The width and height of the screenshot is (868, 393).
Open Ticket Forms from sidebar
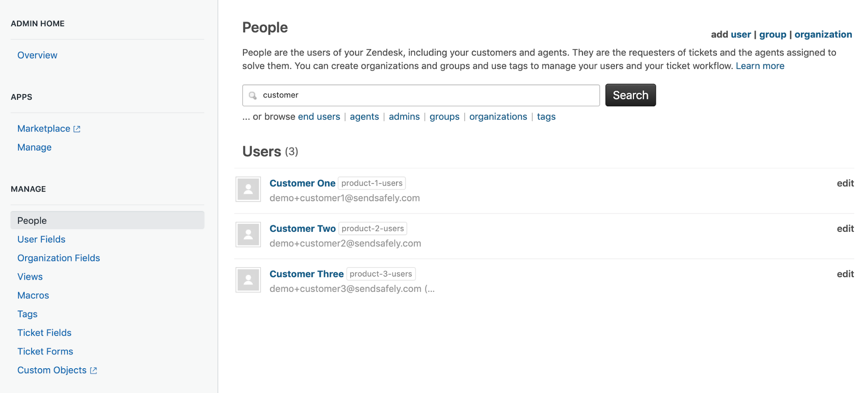45,351
